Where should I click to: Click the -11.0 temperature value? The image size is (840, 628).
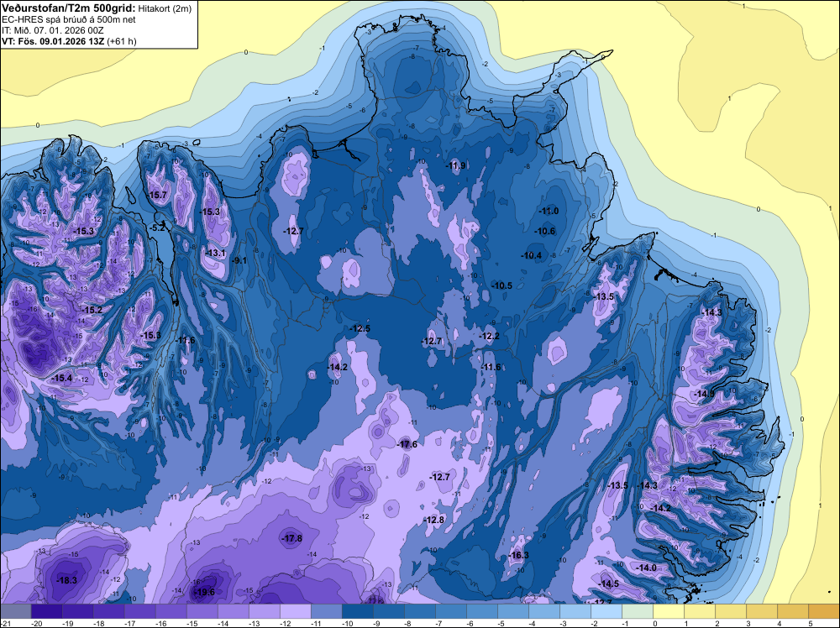tap(549, 211)
